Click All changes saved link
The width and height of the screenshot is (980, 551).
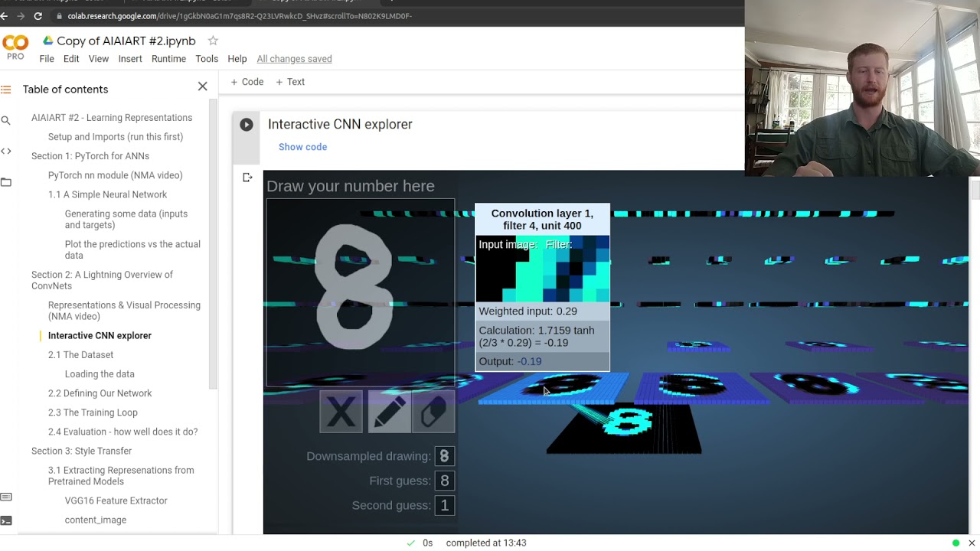(x=294, y=59)
